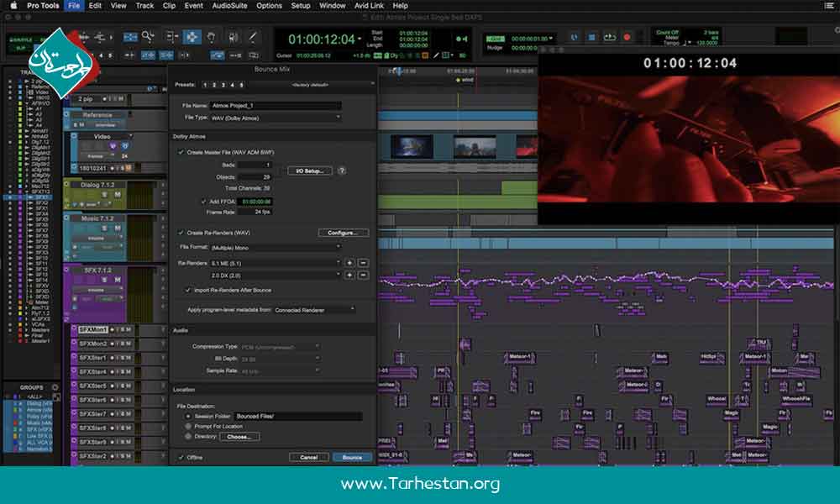This screenshot has width=840, height=504.
Task: Open the factory default presets dropdown
Action: point(312,85)
